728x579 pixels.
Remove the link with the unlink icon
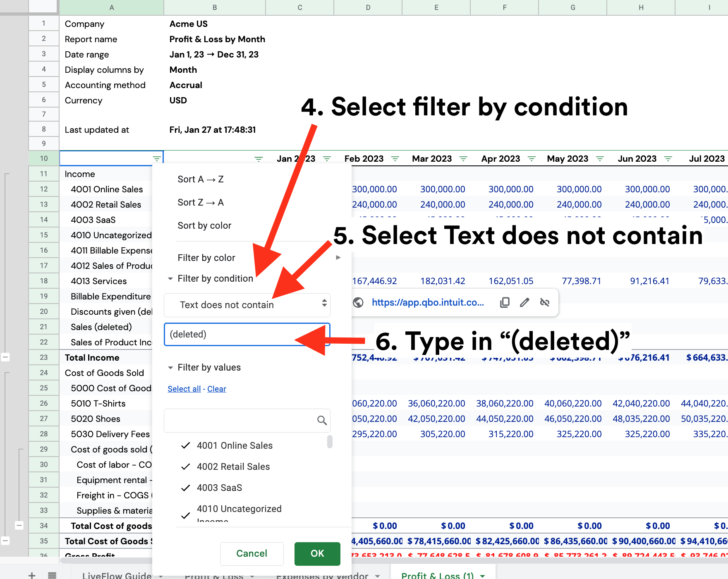(545, 303)
